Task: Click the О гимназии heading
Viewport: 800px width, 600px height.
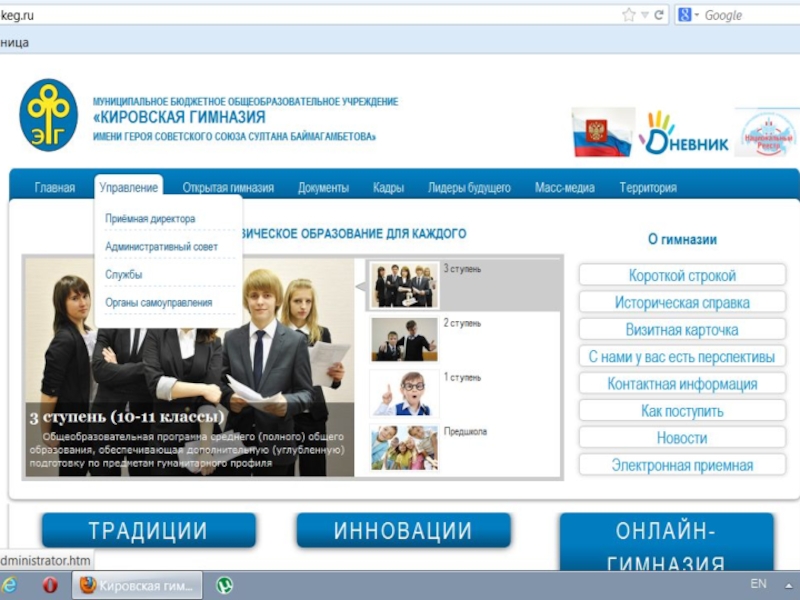Action: tap(682, 239)
